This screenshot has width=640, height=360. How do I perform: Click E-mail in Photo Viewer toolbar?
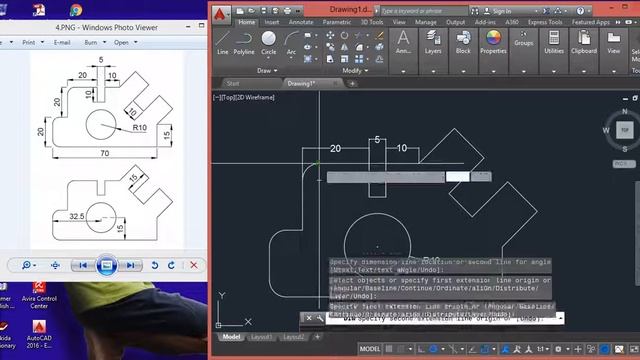62,42
